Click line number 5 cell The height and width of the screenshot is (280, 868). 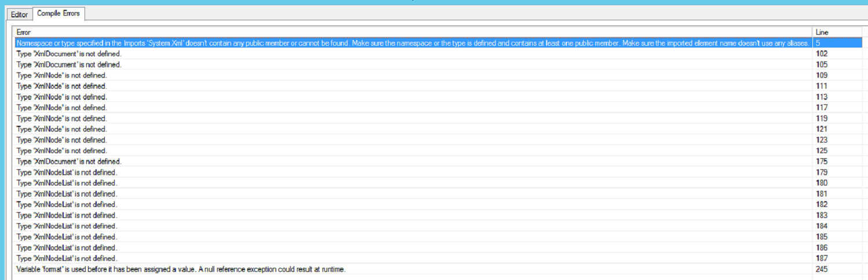pyautogui.click(x=837, y=43)
